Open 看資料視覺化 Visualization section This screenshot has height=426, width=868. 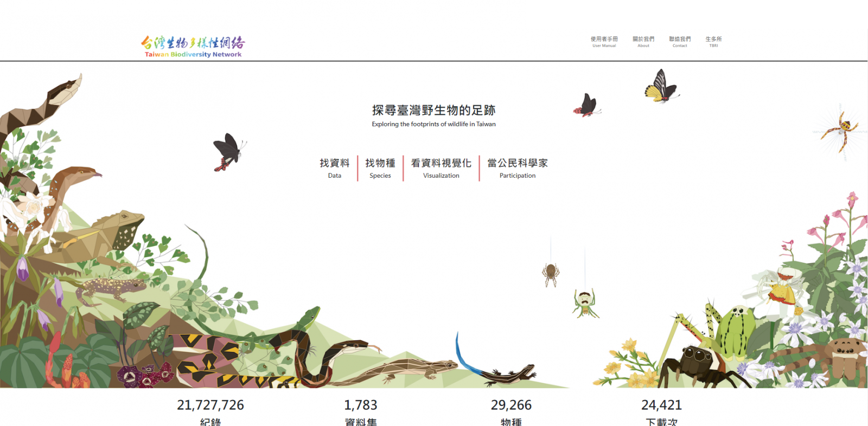coord(441,169)
